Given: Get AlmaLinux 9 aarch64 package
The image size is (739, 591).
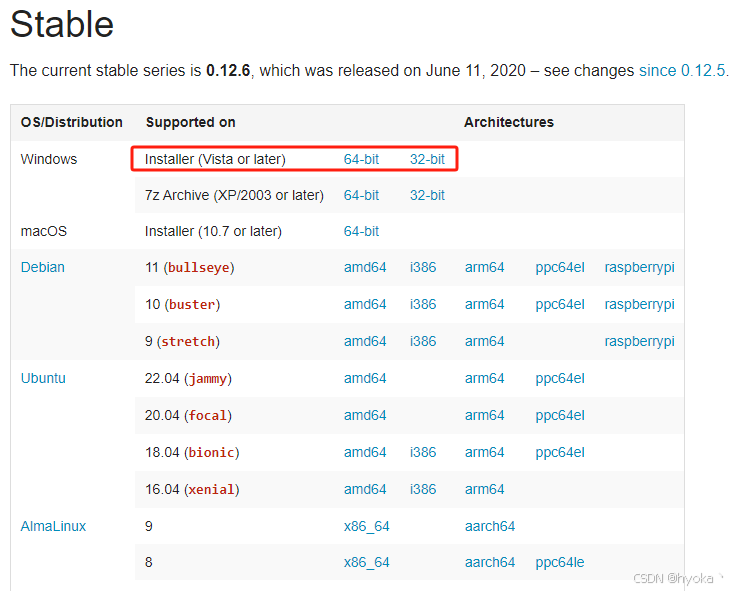Looking at the screenshot, I should pyautogui.click(x=490, y=526).
